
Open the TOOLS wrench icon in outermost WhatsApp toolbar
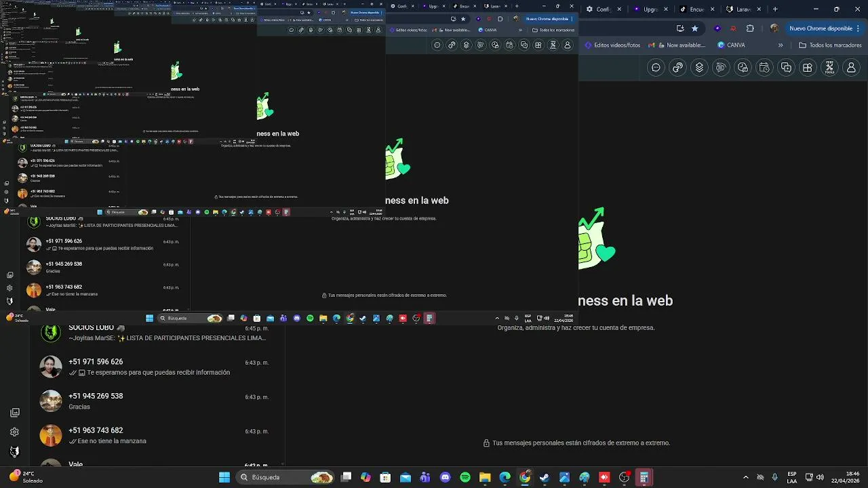point(829,67)
